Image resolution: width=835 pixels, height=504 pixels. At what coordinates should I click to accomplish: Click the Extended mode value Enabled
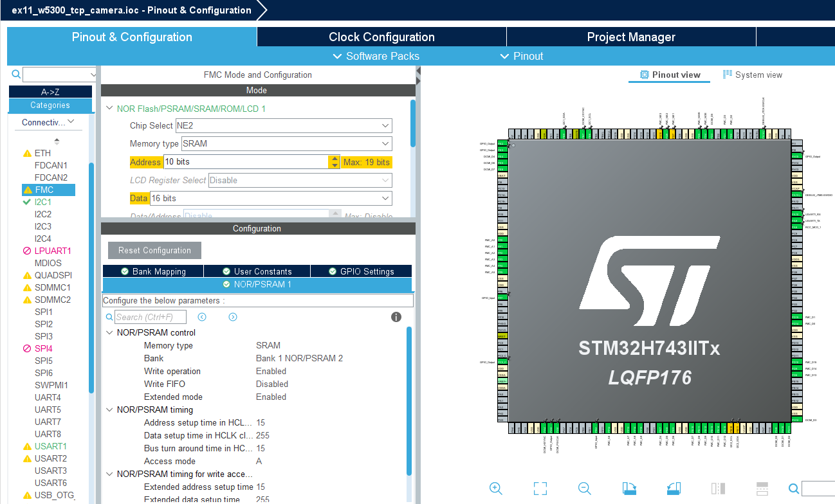[271, 397]
